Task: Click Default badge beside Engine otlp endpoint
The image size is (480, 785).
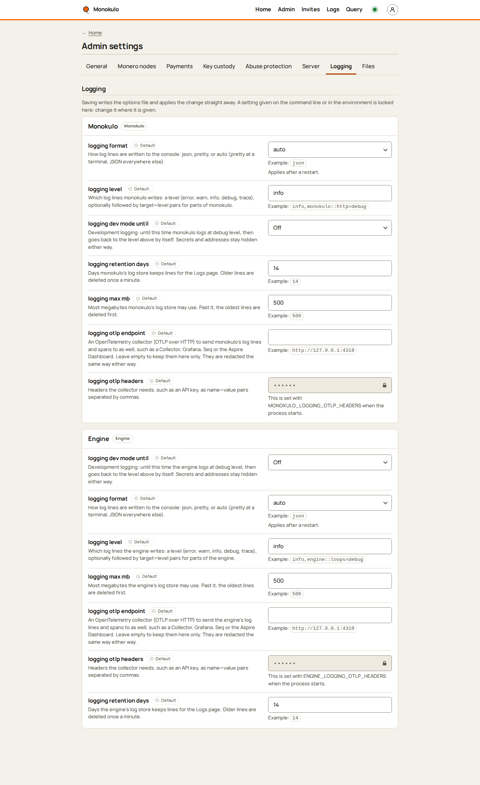Action: [x=163, y=611]
